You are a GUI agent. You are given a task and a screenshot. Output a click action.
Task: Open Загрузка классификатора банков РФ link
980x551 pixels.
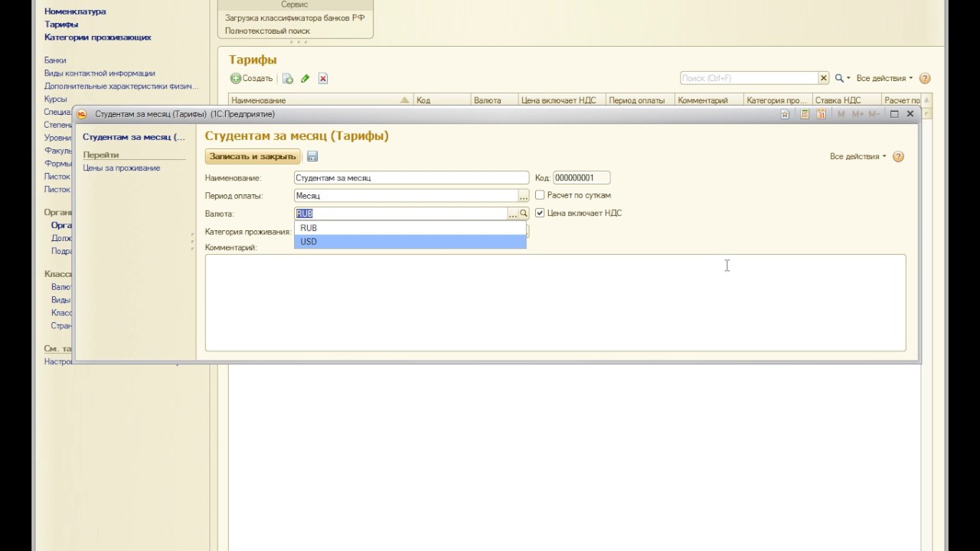pos(295,18)
